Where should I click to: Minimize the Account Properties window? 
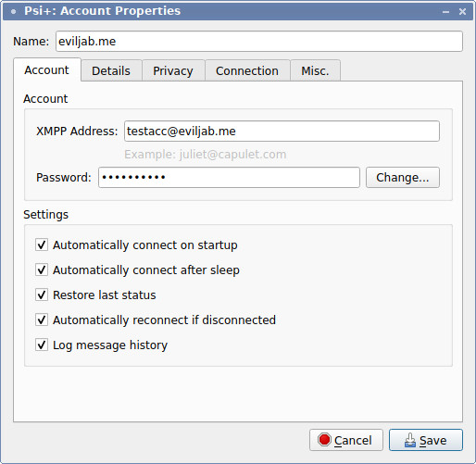pos(445,12)
